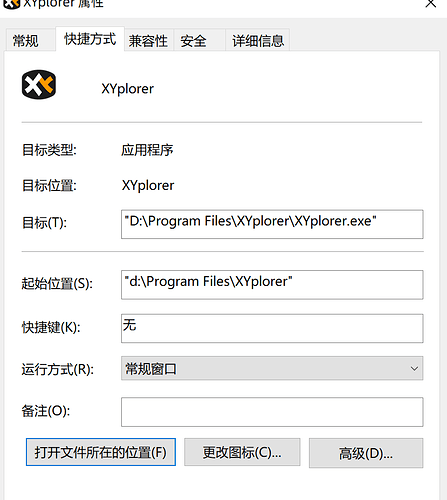Expand the 运行方式(R) dropdown arrow
Image resolution: width=447 pixels, height=500 pixels.
point(414,368)
